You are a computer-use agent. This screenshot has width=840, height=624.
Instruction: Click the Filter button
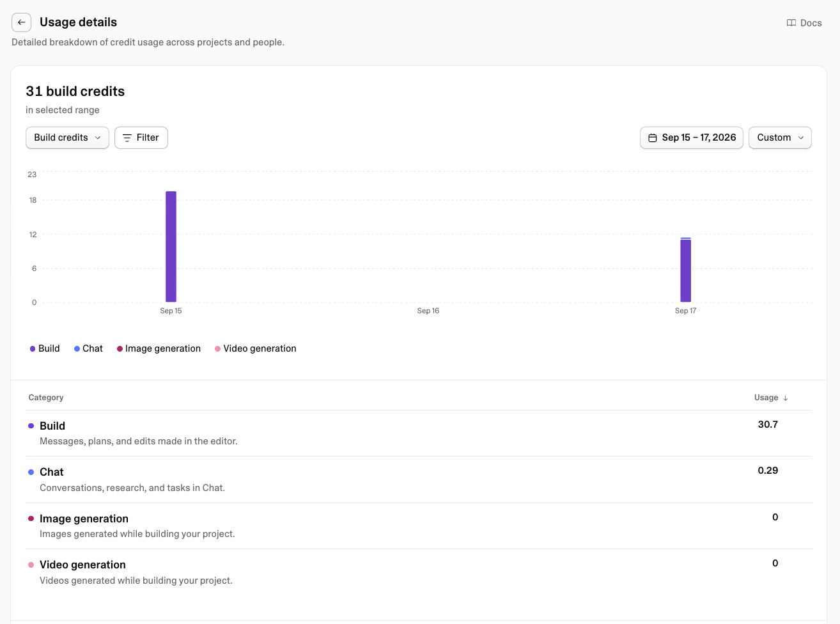[141, 137]
